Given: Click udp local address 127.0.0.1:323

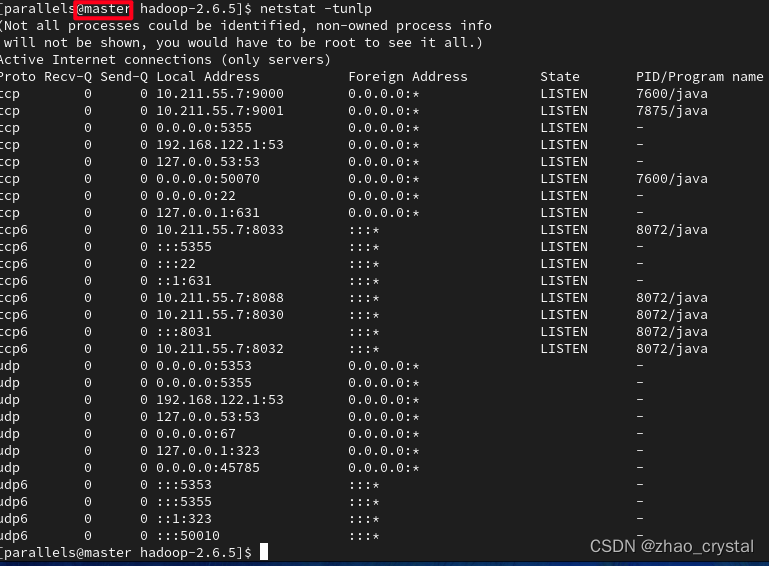Looking at the screenshot, I should [207, 451].
